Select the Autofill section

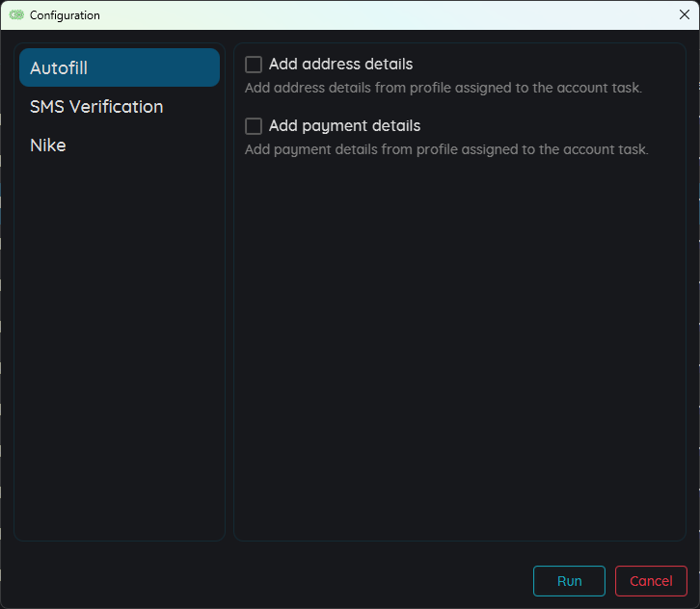click(120, 68)
